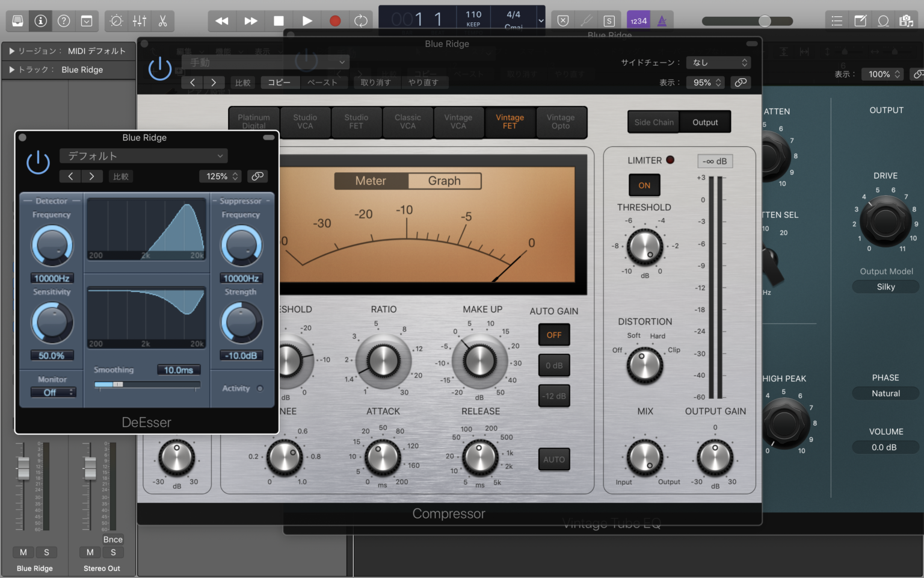Image resolution: width=924 pixels, height=578 pixels.
Task: Enable the Limiter ON toggle in Compressor
Action: (x=644, y=185)
